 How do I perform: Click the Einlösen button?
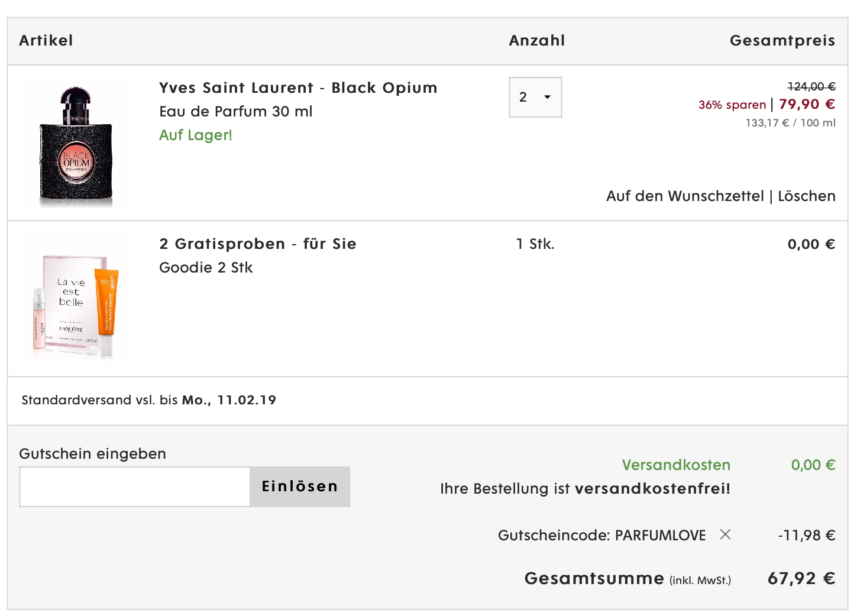(300, 487)
